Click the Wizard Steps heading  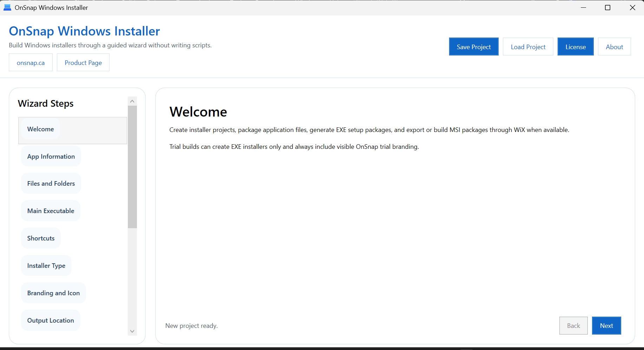pos(46,104)
